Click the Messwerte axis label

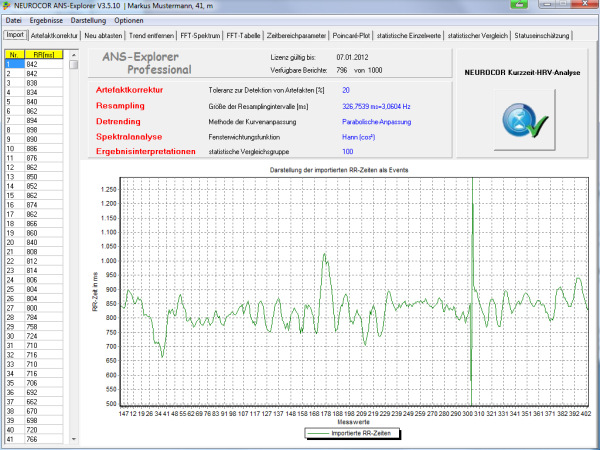coord(354,422)
